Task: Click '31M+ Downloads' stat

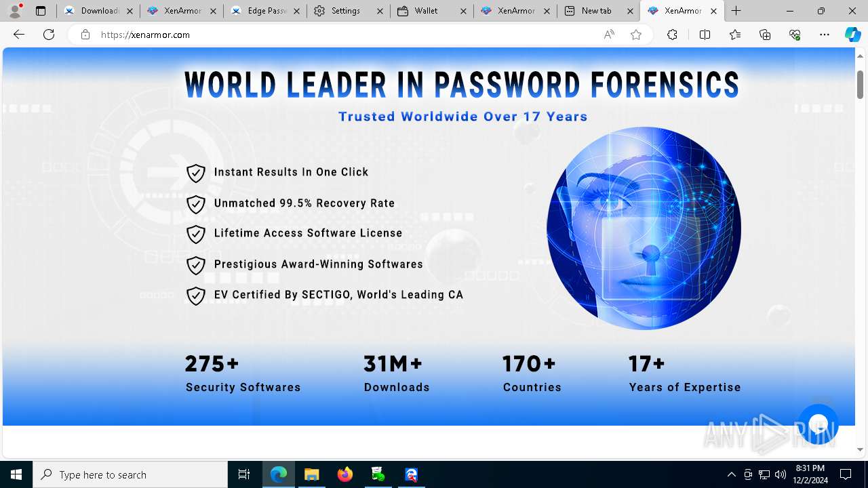Action: (397, 373)
